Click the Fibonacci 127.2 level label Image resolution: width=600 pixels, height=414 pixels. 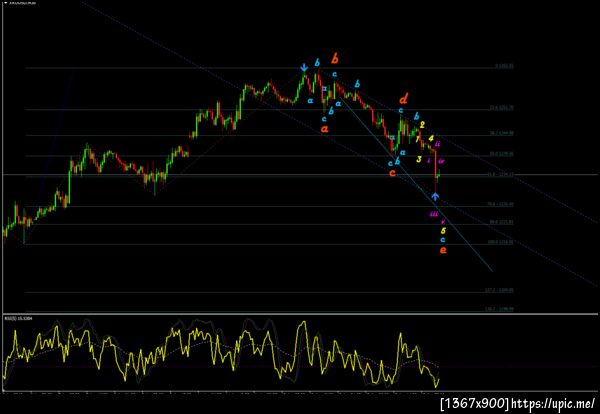(x=499, y=290)
